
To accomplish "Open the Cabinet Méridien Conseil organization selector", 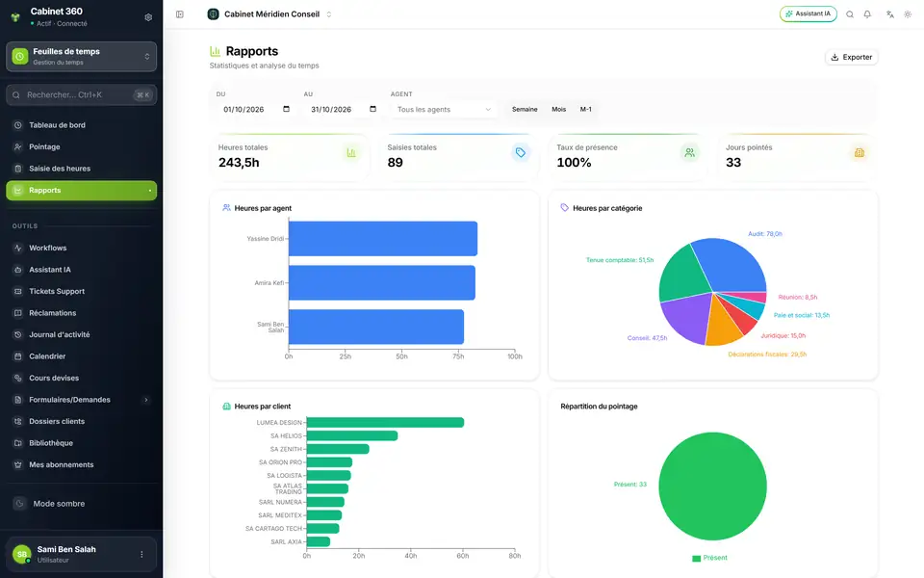I will coord(269,14).
